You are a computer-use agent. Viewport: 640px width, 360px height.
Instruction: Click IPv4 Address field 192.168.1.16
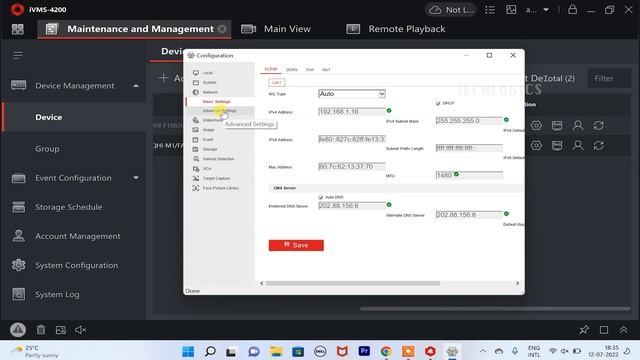[351, 111]
